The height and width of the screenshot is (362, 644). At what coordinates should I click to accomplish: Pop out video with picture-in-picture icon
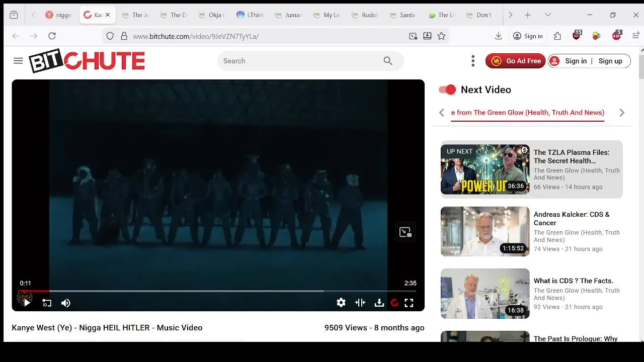coord(406,232)
